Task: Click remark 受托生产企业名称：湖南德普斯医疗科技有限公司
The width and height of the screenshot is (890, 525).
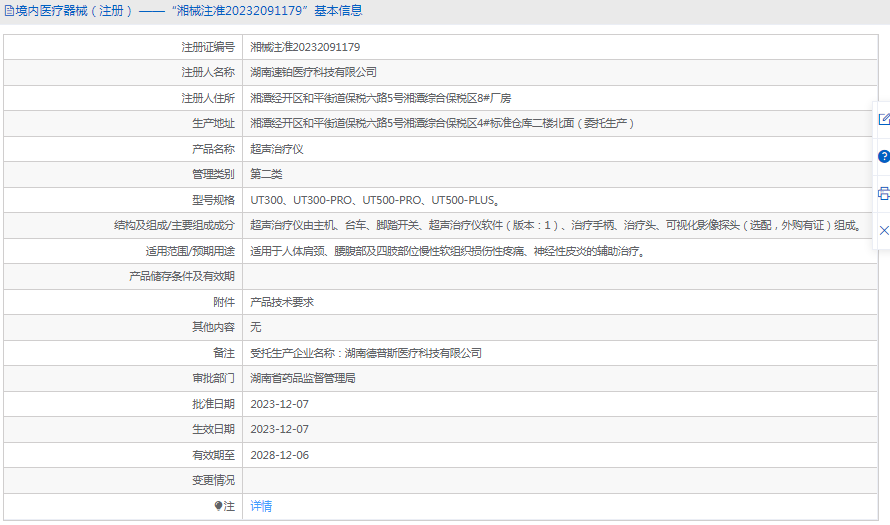Action: [366, 353]
